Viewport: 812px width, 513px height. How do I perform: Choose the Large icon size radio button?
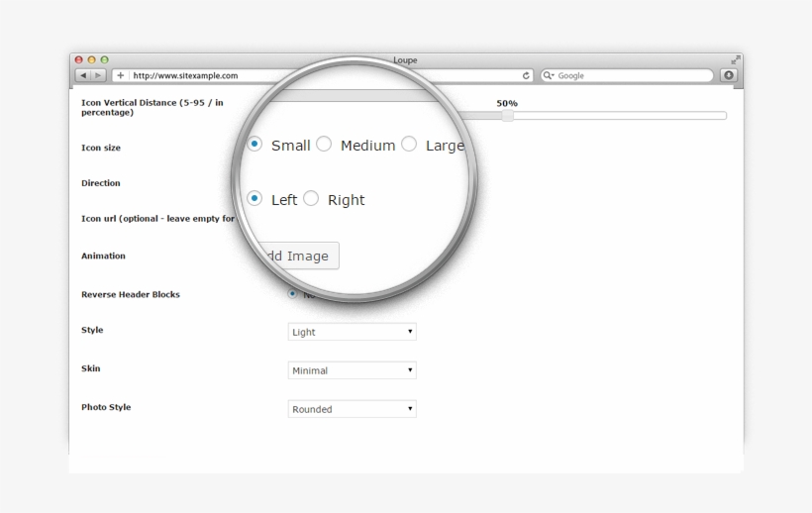tap(409, 145)
